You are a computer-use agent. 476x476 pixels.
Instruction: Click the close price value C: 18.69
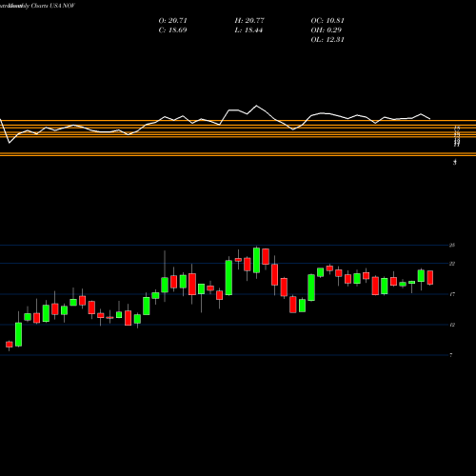point(172,30)
